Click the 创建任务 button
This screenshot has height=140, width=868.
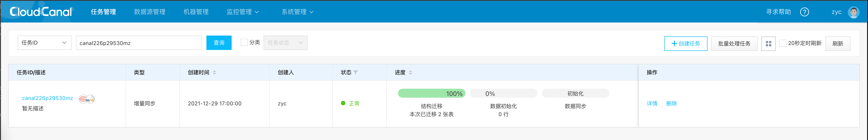coord(685,43)
